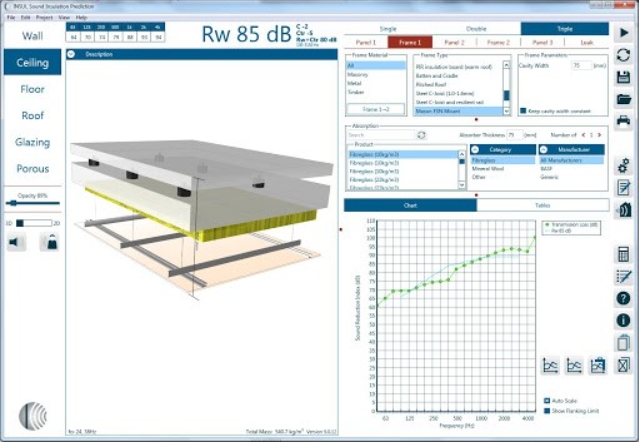
Task: Toggle Show Flanking Limit checkbox
Action: click(547, 411)
